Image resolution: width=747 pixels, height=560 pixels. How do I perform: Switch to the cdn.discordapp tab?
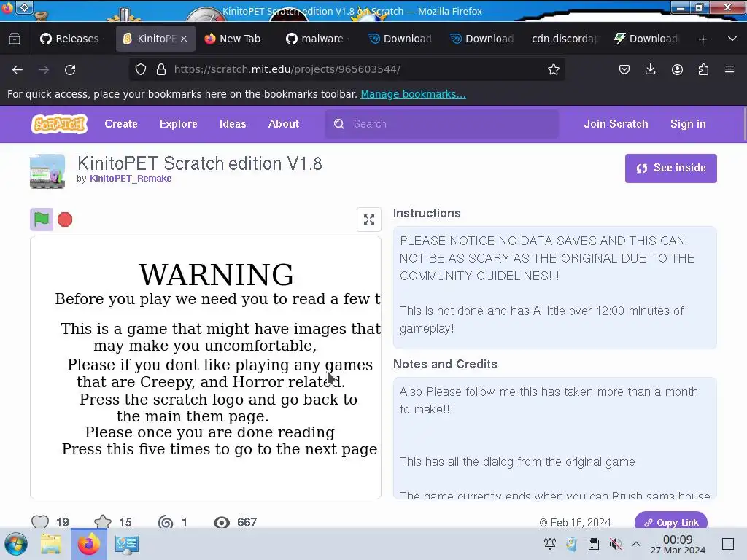pyautogui.click(x=565, y=39)
